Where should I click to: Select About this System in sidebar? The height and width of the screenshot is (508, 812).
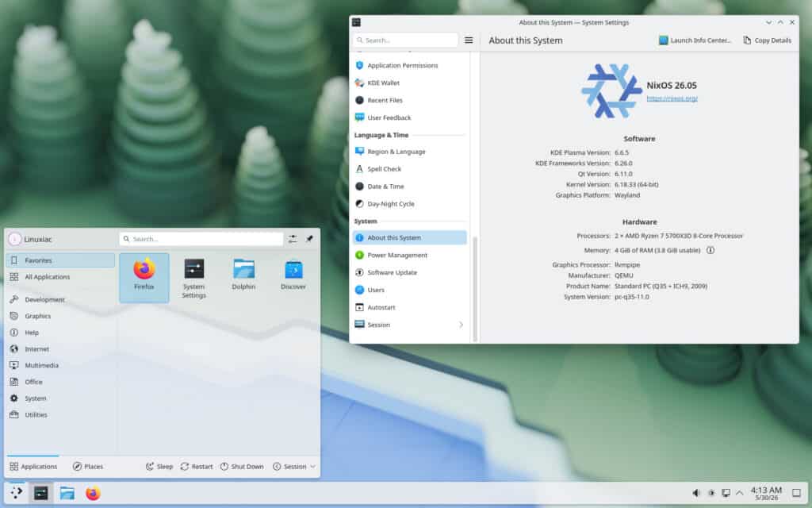pyautogui.click(x=409, y=237)
